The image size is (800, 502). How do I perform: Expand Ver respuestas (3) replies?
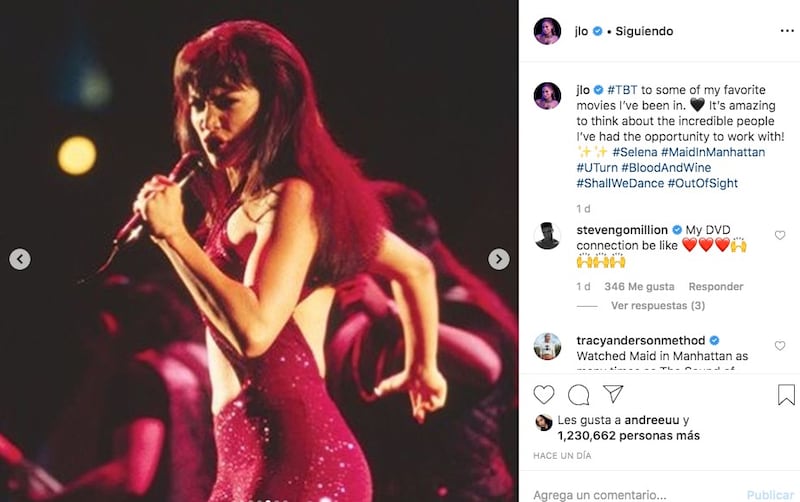tap(658, 306)
